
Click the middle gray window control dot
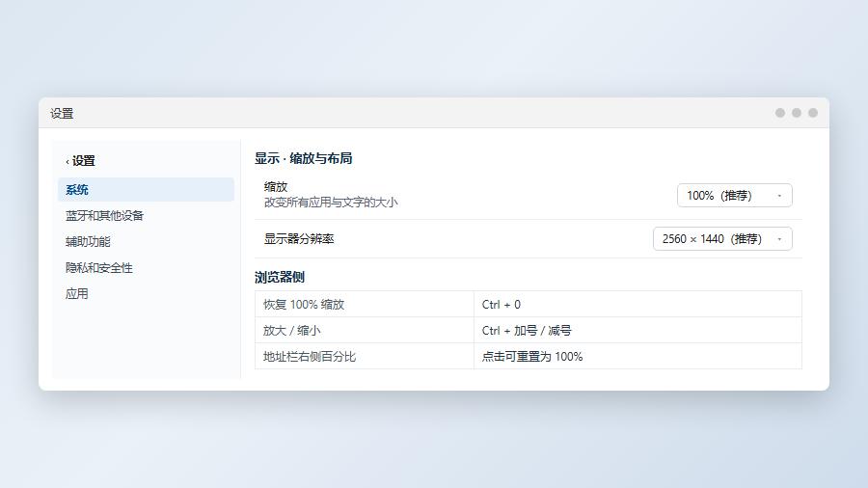797,113
